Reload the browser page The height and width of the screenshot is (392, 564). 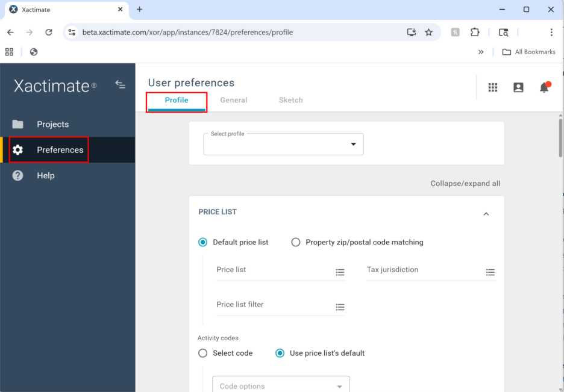click(x=49, y=33)
